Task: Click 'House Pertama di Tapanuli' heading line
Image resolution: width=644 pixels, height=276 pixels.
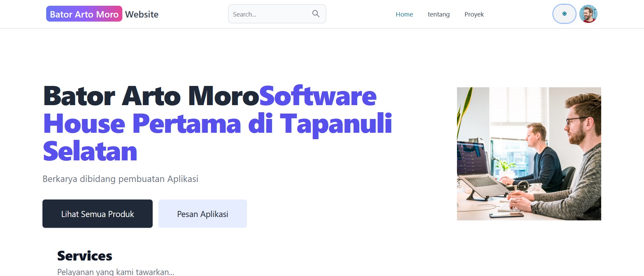Action: pos(217,124)
